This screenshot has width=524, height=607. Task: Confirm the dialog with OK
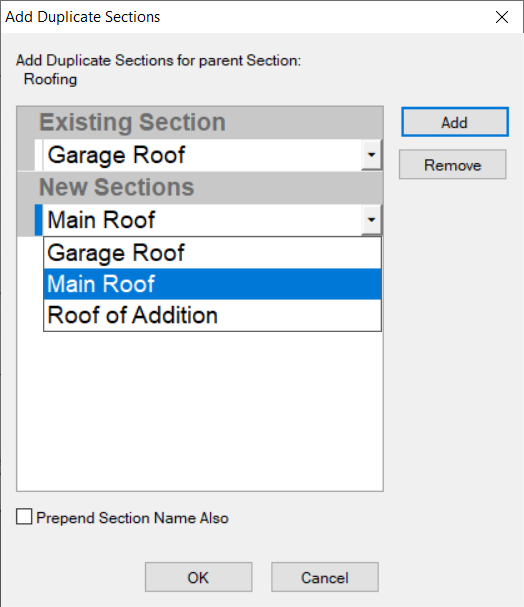[x=199, y=577]
